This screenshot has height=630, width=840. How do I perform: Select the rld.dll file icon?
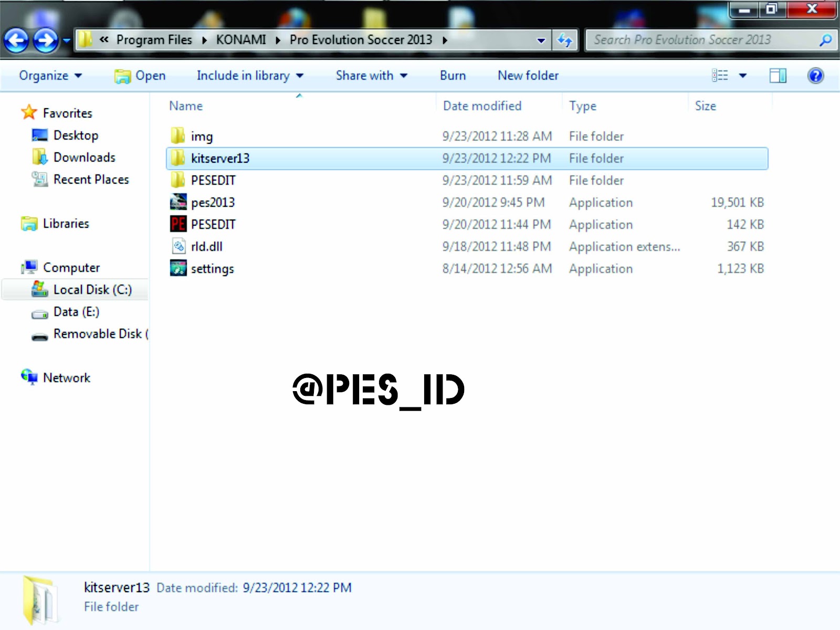[178, 246]
